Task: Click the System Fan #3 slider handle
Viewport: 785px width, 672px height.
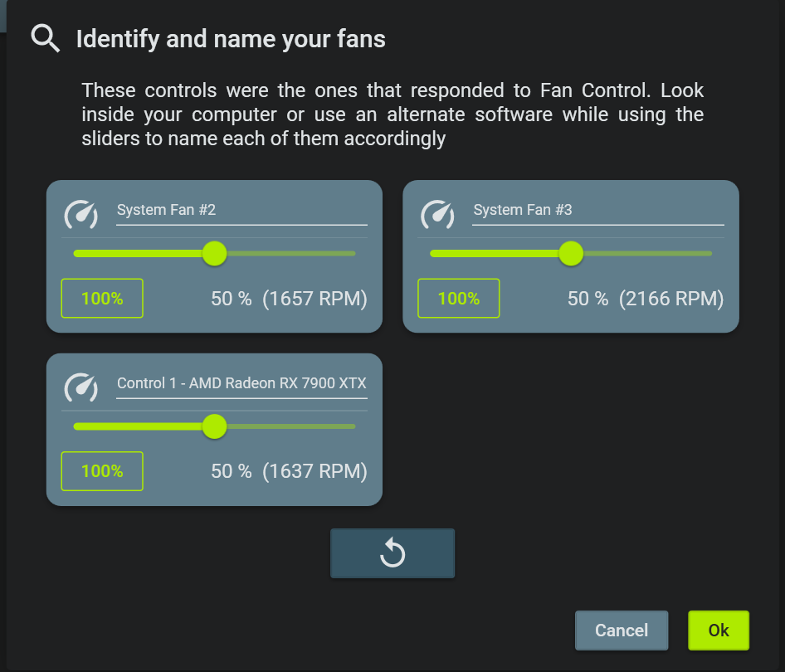Action: pos(571,253)
